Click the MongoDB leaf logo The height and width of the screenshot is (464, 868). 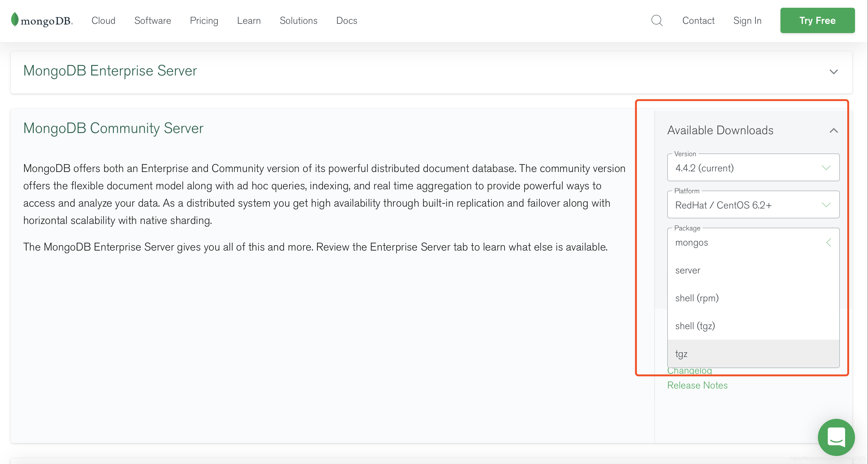tap(14, 19)
